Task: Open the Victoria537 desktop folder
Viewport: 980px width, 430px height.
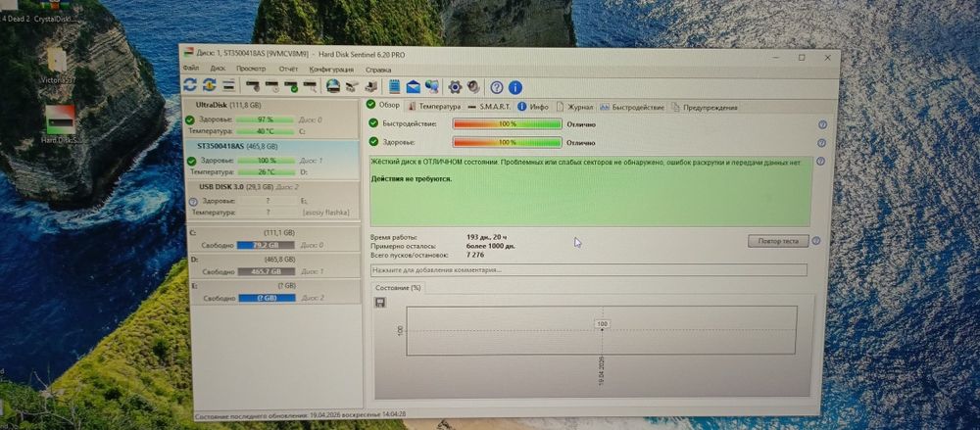Action: pyautogui.click(x=58, y=65)
